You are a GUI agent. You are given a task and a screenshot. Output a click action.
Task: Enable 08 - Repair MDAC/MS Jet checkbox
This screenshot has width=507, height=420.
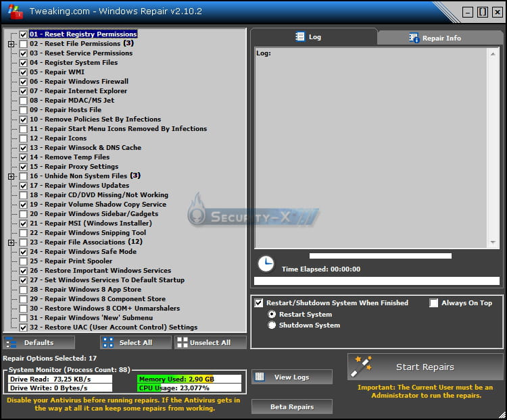click(x=23, y=101)
